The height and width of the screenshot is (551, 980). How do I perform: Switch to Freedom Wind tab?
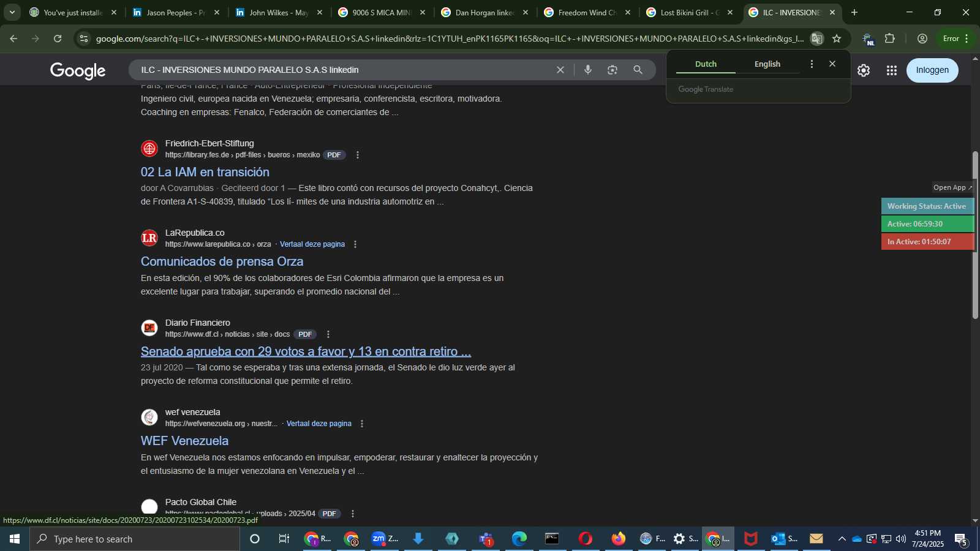(x=587, y=12)
